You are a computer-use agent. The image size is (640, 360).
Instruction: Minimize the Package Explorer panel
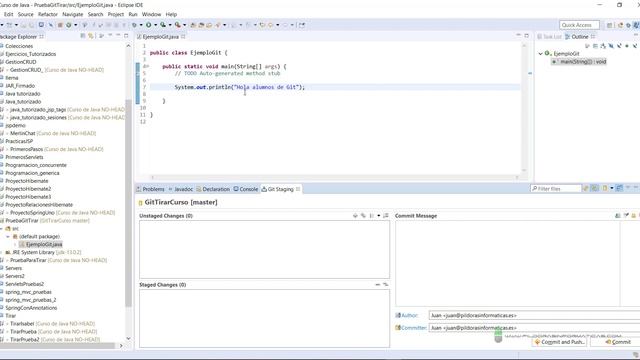point(118,36)
